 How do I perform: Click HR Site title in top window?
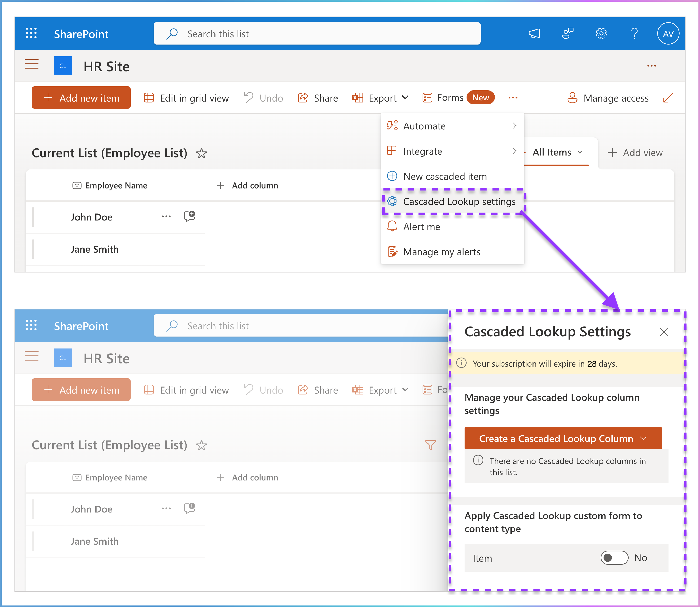tap(106, 66)
